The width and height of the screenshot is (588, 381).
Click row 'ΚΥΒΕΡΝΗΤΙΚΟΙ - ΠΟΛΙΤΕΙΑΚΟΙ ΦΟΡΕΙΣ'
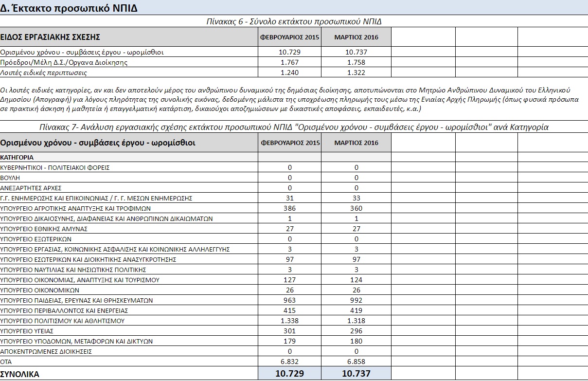point(55,167)
